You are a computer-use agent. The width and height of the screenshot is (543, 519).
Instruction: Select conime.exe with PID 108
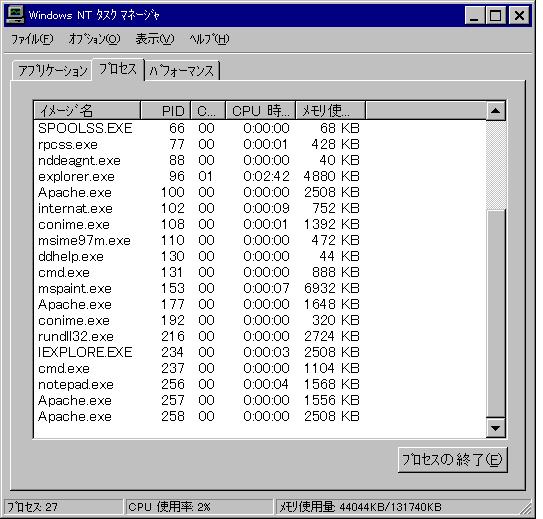[x=260, y=224]
